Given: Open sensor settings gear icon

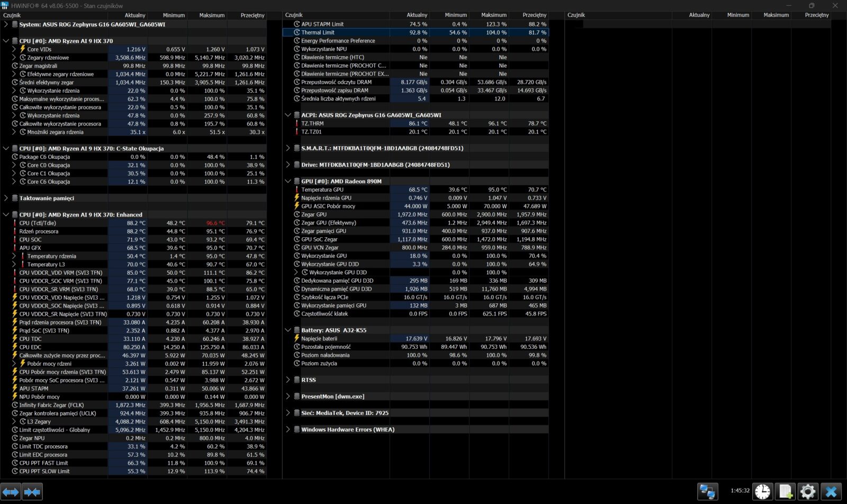Looking at the screenshot, I should (808, 492).
